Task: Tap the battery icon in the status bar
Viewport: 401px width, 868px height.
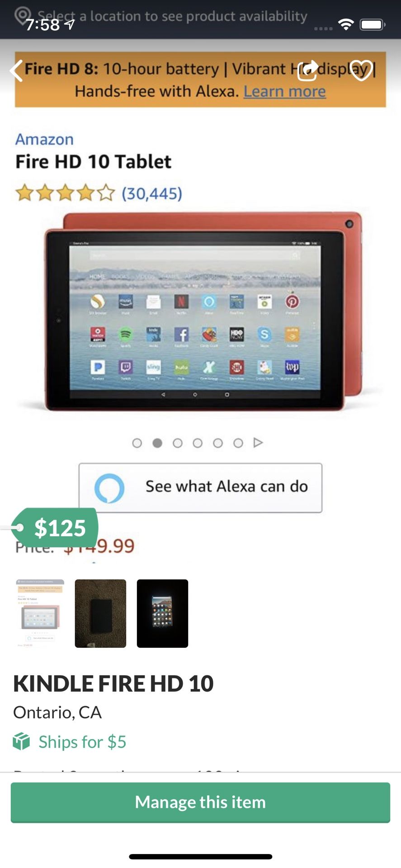Action: (x=372, y=24)
